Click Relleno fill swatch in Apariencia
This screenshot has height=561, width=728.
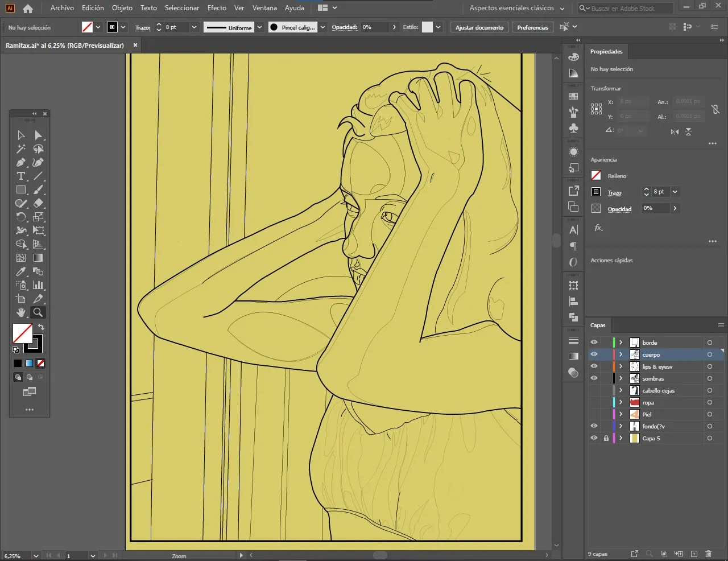point(596,176)
